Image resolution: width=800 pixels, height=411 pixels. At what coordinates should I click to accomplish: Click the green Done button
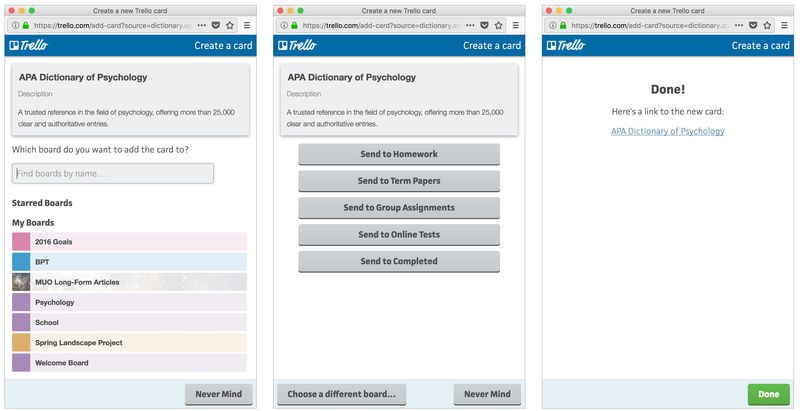(x=768, y=394)
